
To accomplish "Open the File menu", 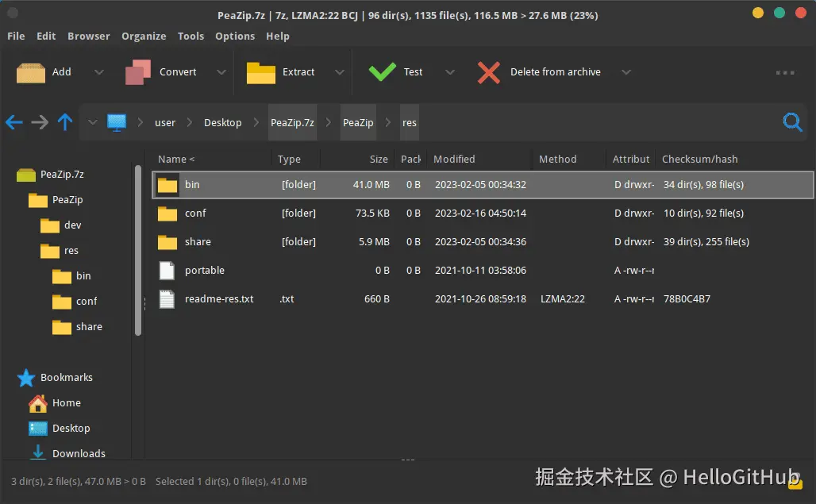I will coord(16,36).
